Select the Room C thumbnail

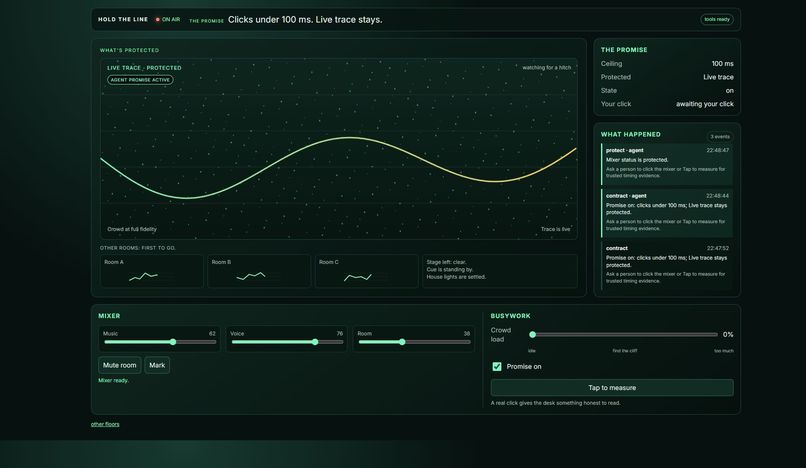click(367, 271)
